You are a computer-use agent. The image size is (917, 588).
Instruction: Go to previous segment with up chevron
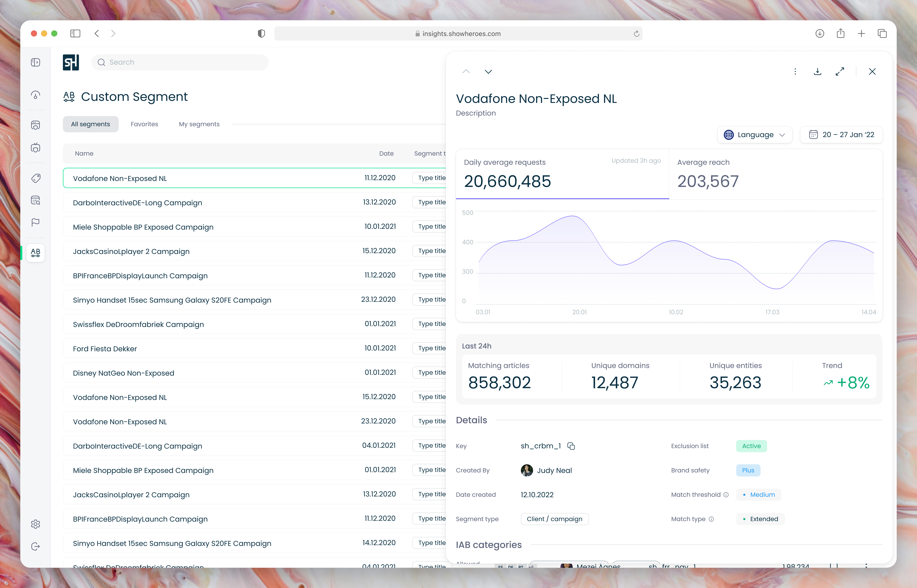point(466,71)
